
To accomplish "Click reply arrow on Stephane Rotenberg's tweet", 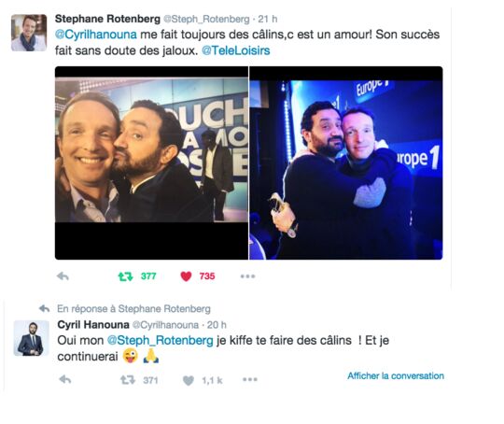I will coord(63,276).
